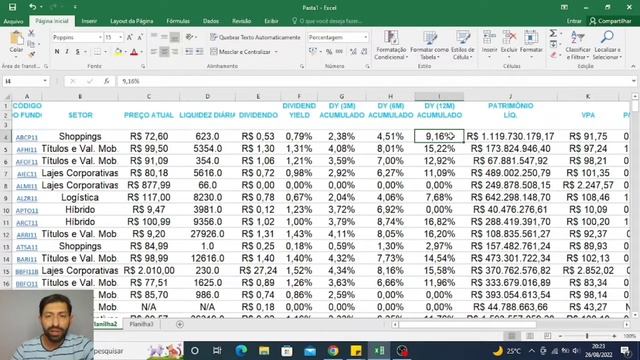Click the Cut scissors icon
The image size is (640, 360).
click(x=31, y=33)
